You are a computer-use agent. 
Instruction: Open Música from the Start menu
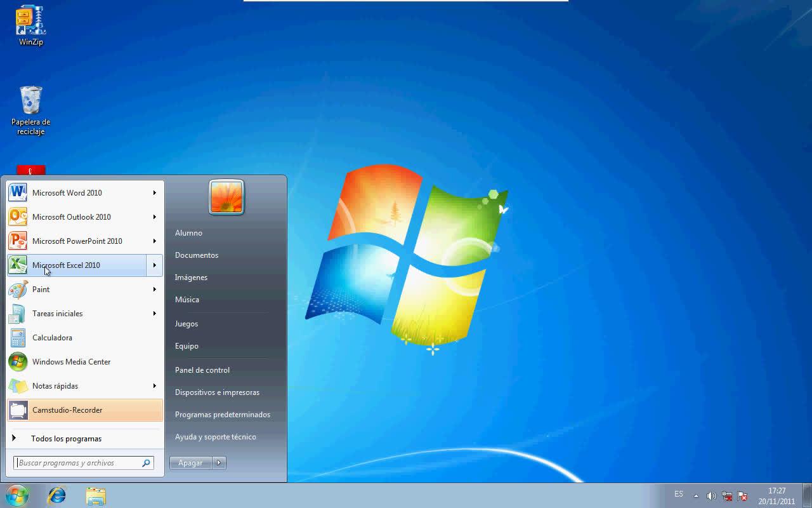187,300
